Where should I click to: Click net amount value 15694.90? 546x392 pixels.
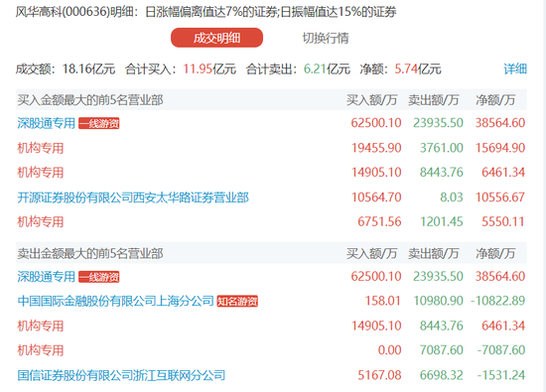[500, 148]
